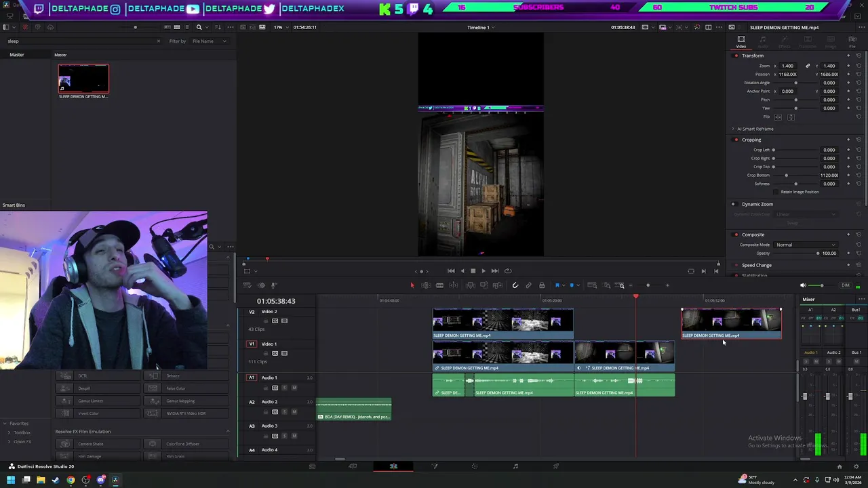The width and height of the screenshot is (868, 488).
Task: Toggle the Transform section enable switch
Action: click(x=736, y=56)
